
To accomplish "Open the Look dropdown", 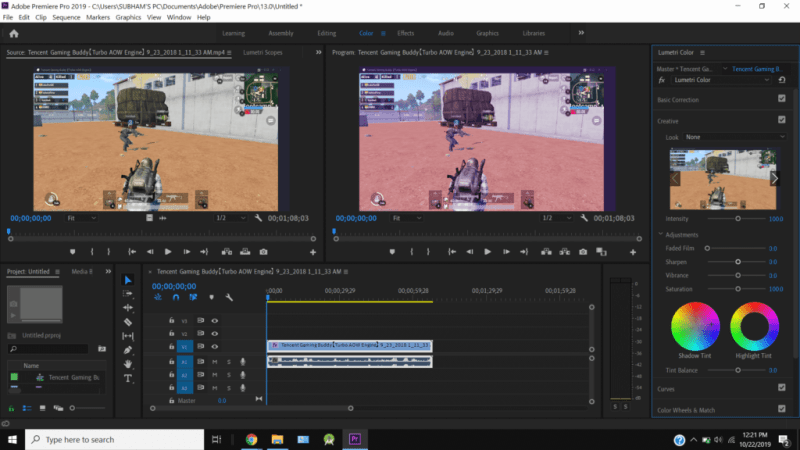I will 735,137.
